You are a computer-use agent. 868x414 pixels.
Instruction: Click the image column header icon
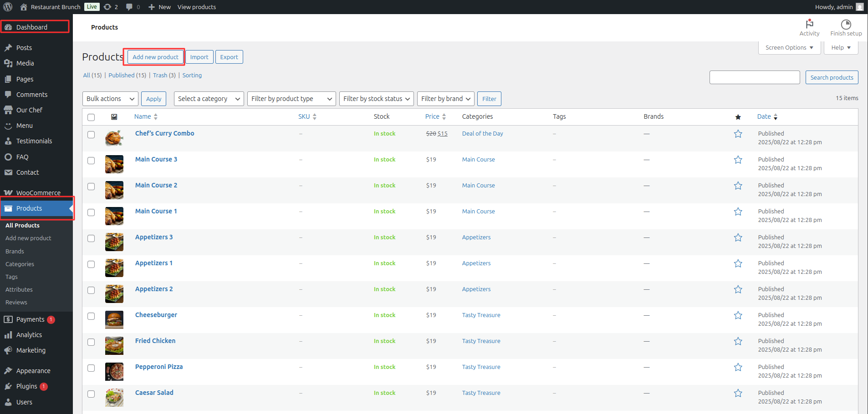114,117
